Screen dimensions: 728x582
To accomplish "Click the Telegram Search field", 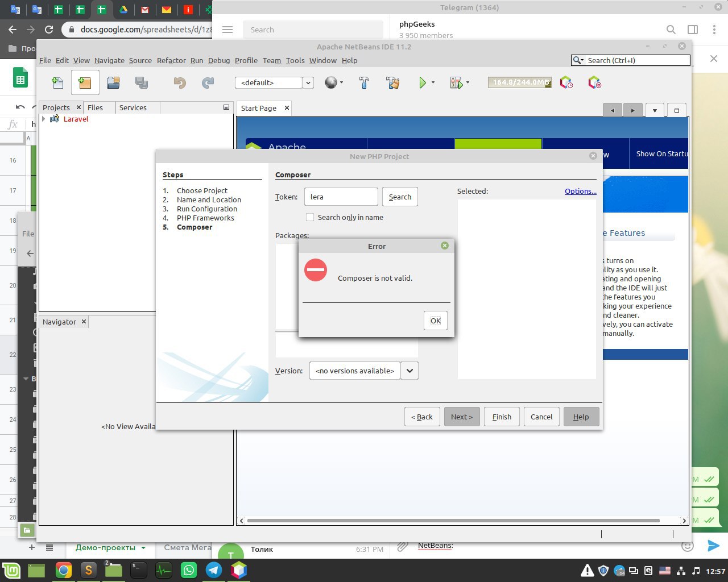I will [x=313, y=30].
